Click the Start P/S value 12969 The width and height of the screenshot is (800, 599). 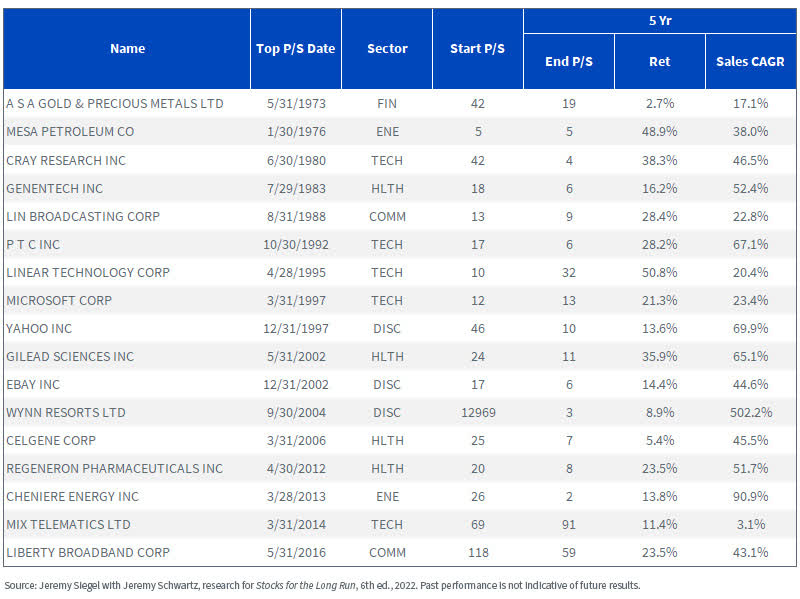click(x=478, y=413)
